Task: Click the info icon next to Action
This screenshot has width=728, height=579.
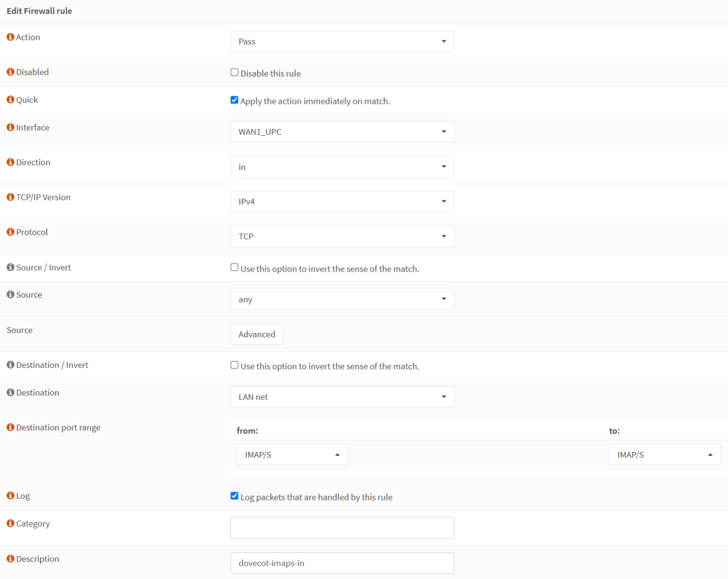Action: 11,37
